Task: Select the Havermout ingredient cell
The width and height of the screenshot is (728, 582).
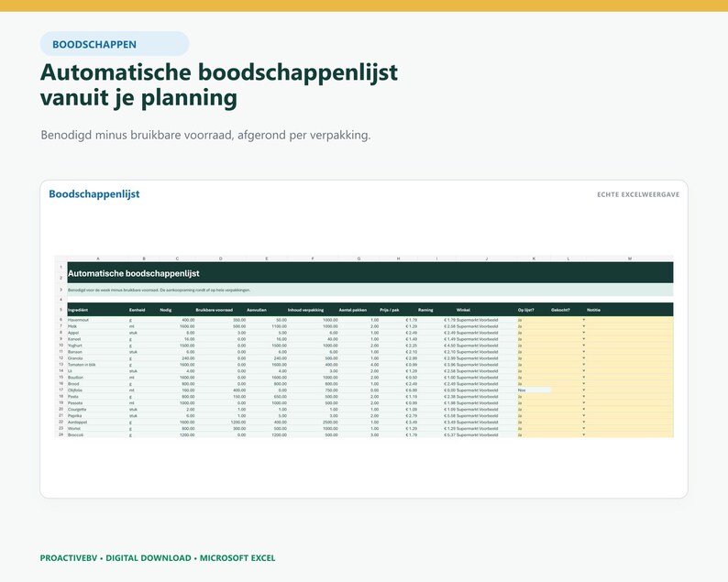Action: [x=97, y=320]
